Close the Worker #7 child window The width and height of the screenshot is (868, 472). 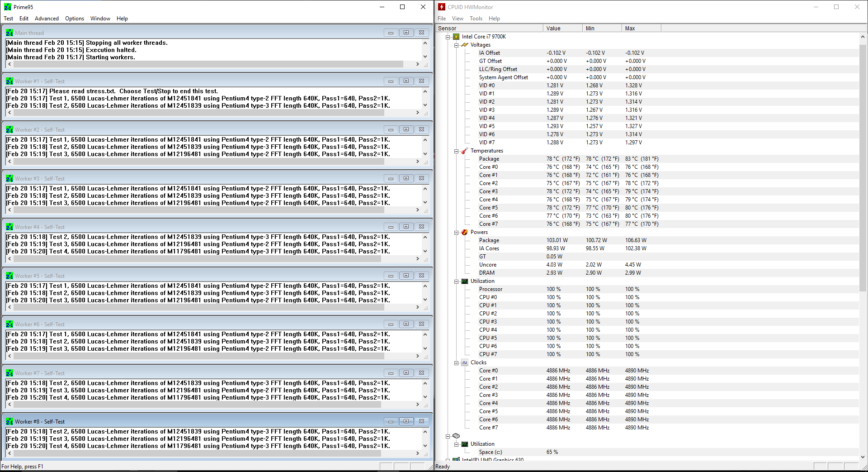[x=421, y=373]
